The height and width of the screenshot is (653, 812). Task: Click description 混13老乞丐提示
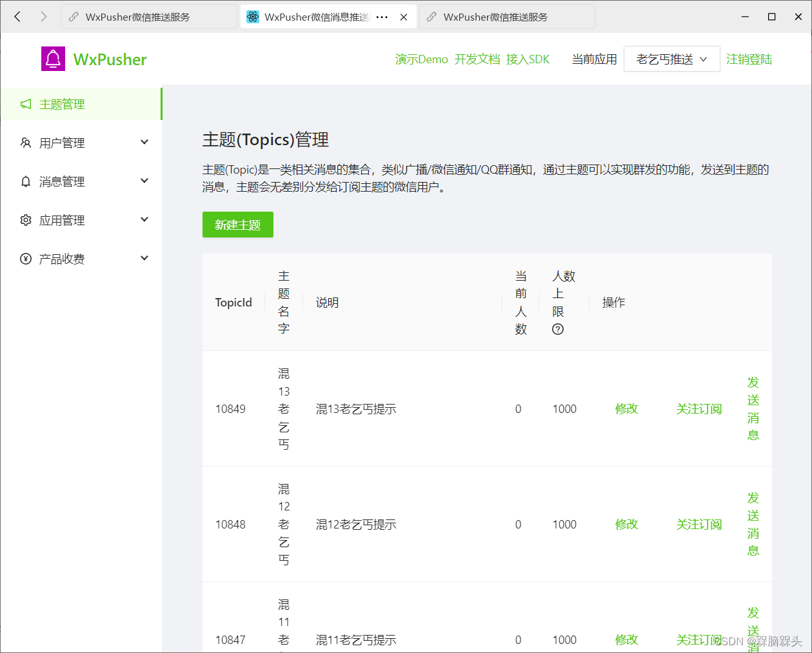(356, 408)
